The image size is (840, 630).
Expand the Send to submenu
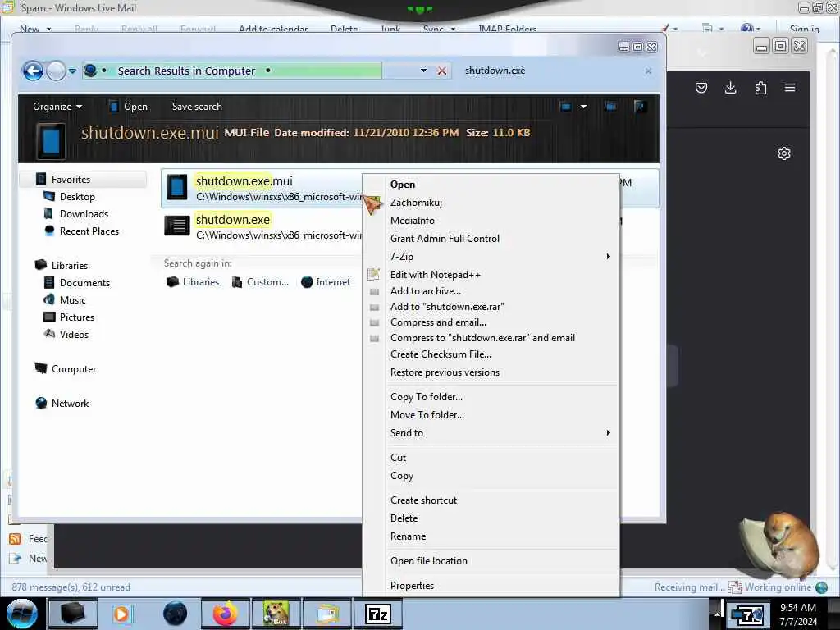(x=491, y=433)
